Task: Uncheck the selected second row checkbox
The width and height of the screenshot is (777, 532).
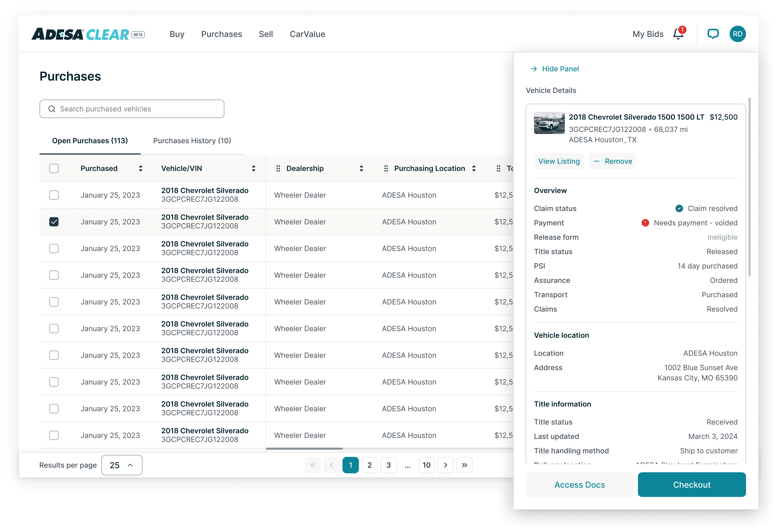Action: pos(54,222)
